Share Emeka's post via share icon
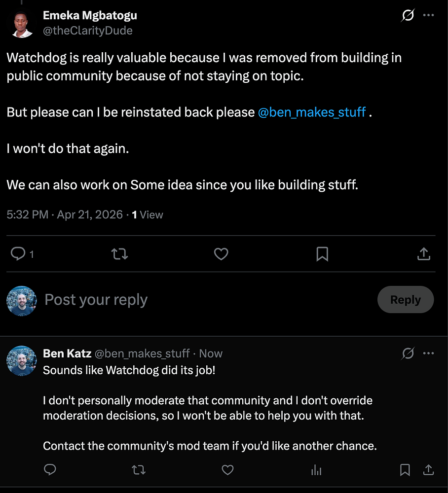 tap(424, 254)
